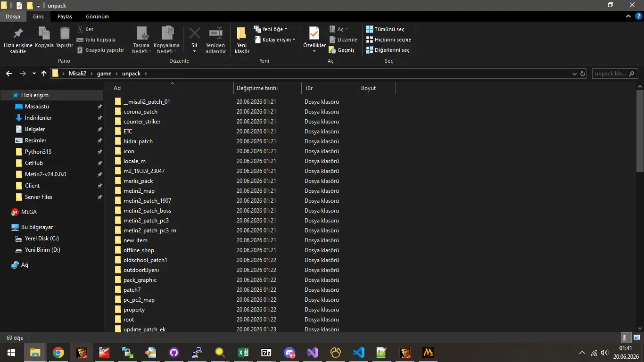The width and height of the screenshot is (644, 362).
Task: Collapse the ribbon with the caret
Action: pyautogui.click(x=628, y=16)
